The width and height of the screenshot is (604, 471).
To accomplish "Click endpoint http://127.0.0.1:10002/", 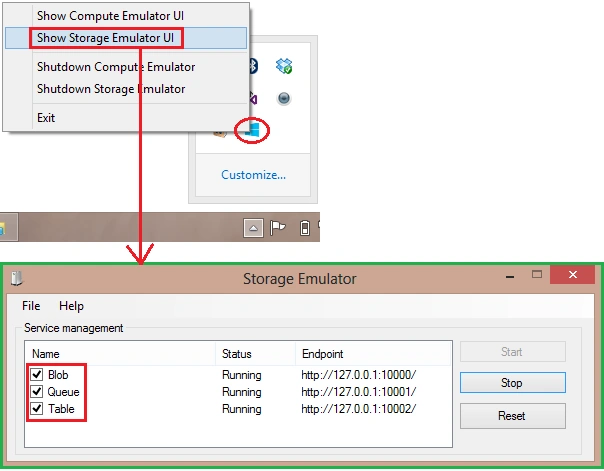I will [x=359, y=409].
